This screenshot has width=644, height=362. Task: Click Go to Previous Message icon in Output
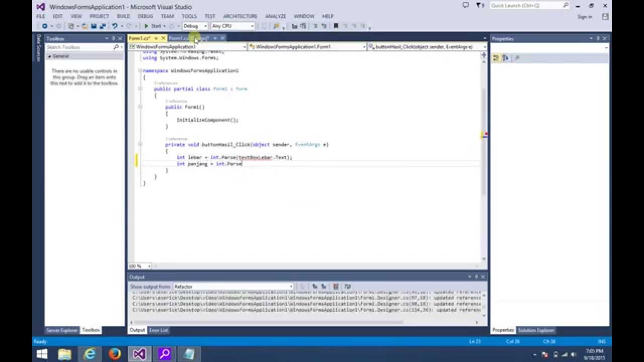[x=315, y=287]
